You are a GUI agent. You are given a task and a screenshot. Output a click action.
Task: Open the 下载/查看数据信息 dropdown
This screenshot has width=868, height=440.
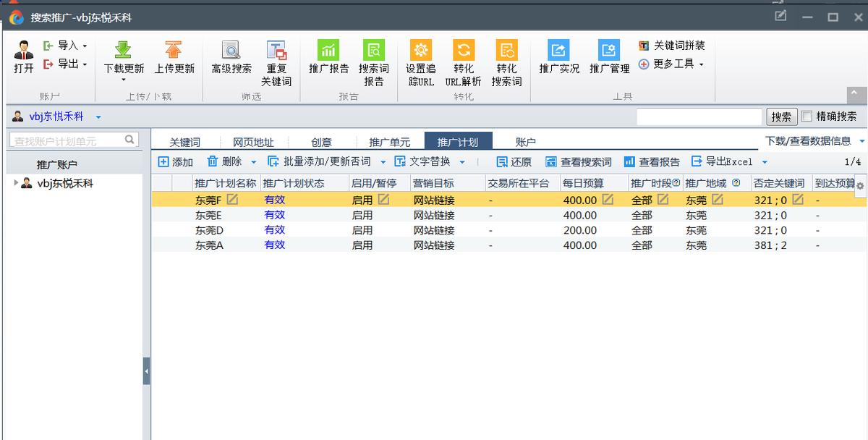pos(810,141)
